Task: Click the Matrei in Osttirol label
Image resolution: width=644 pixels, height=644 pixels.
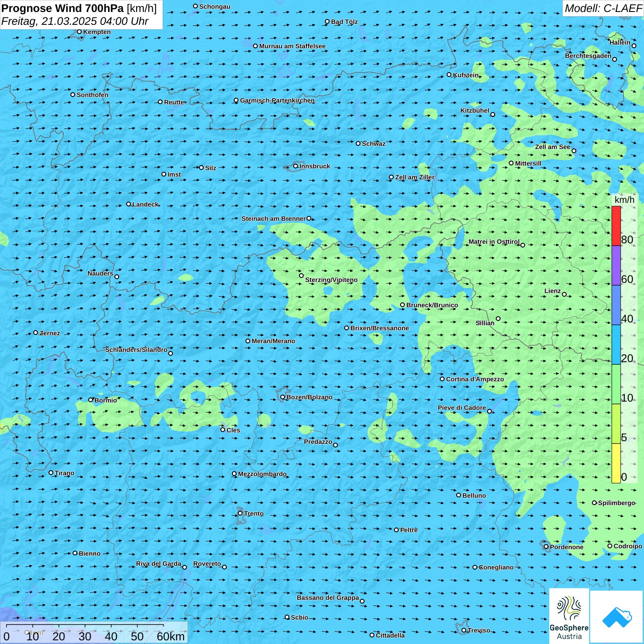Action: pyautogui.click(x=494, y=241)
